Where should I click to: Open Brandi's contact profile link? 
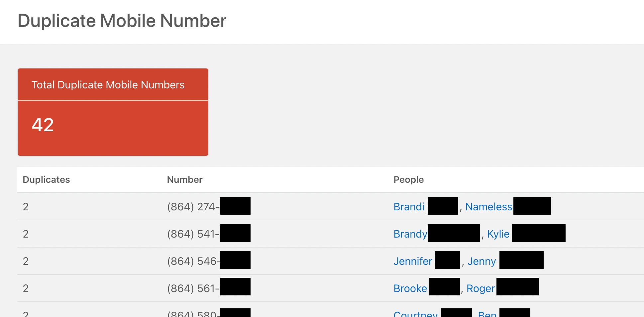[408, 206]
